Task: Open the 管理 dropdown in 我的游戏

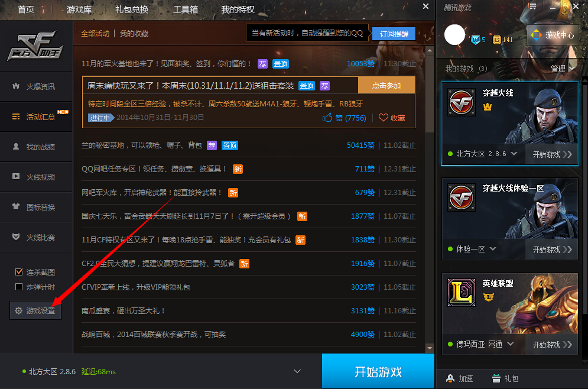Action: pyautogui.click(x=563, y=69)
